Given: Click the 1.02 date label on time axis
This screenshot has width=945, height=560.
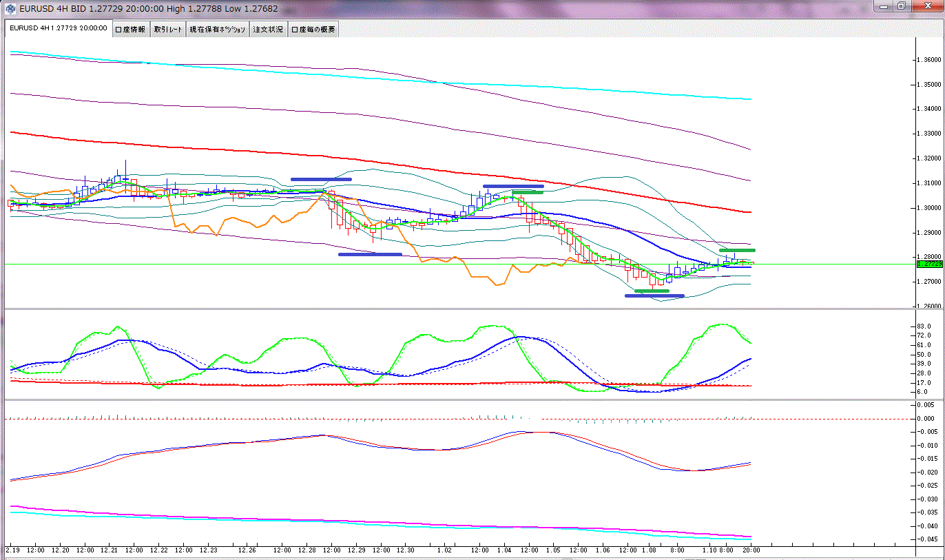Looking at the screenshot, I should 444,551.
